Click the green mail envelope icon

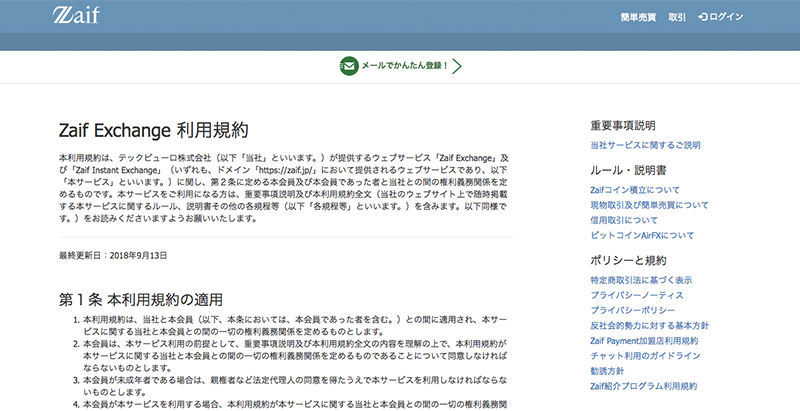[349, 66]
